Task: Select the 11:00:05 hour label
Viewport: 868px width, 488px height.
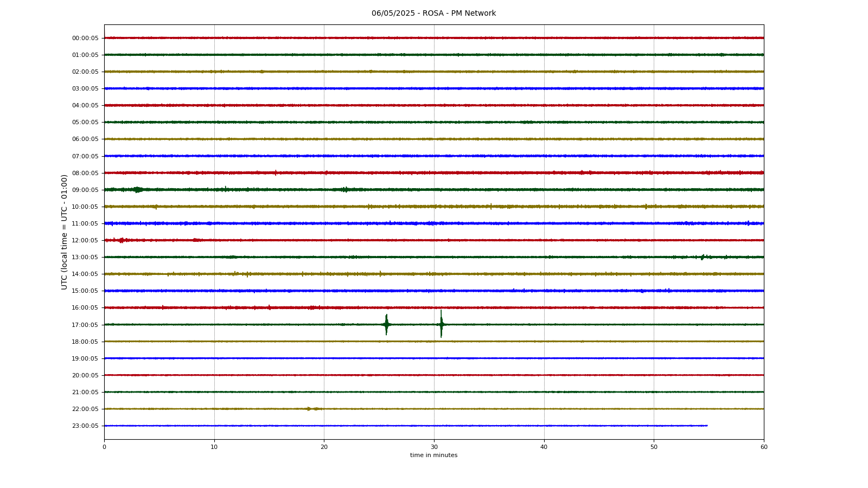Action: 85,223
